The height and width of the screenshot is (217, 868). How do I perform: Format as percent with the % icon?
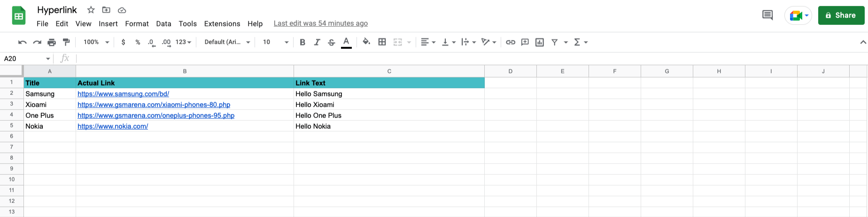pos(138,42)
